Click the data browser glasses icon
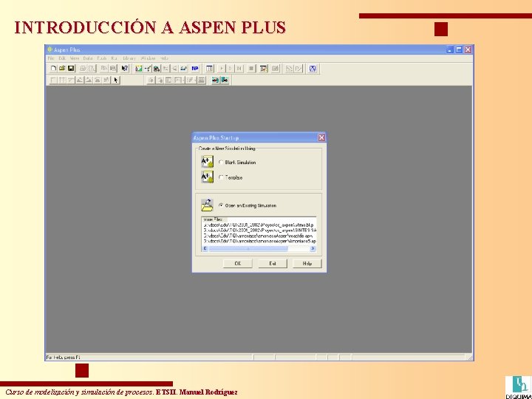532x399 pixels. click(183, 69)
